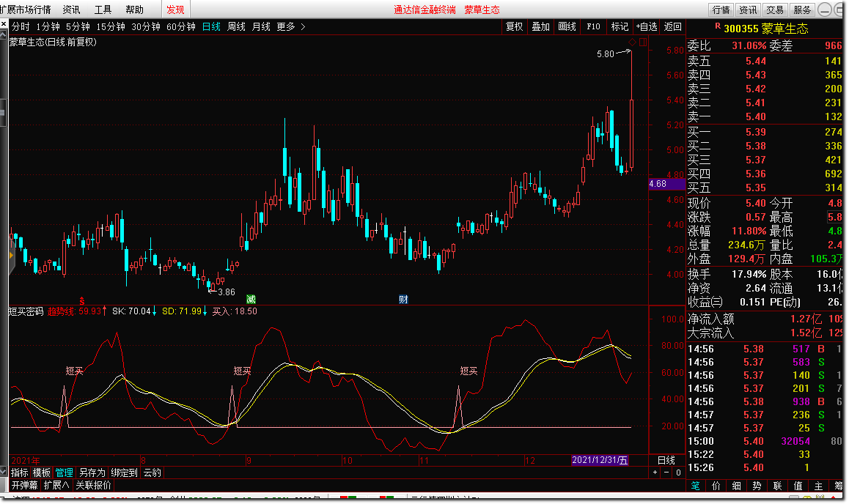The height and width of the screenshot is (504, 849).
Task: Open the 发现 tab
Action: (175, 10)
